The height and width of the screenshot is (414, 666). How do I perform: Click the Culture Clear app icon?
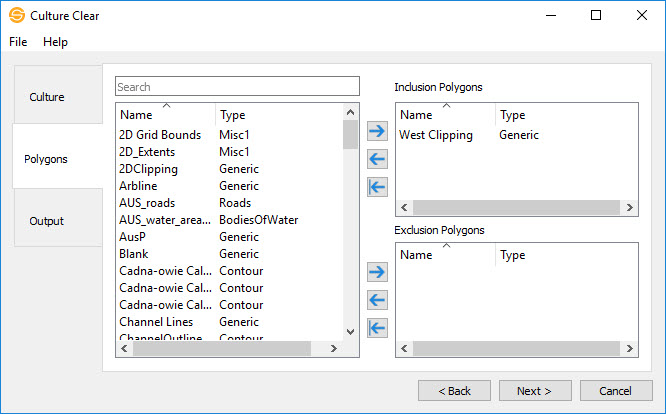(x=16, y=16)
